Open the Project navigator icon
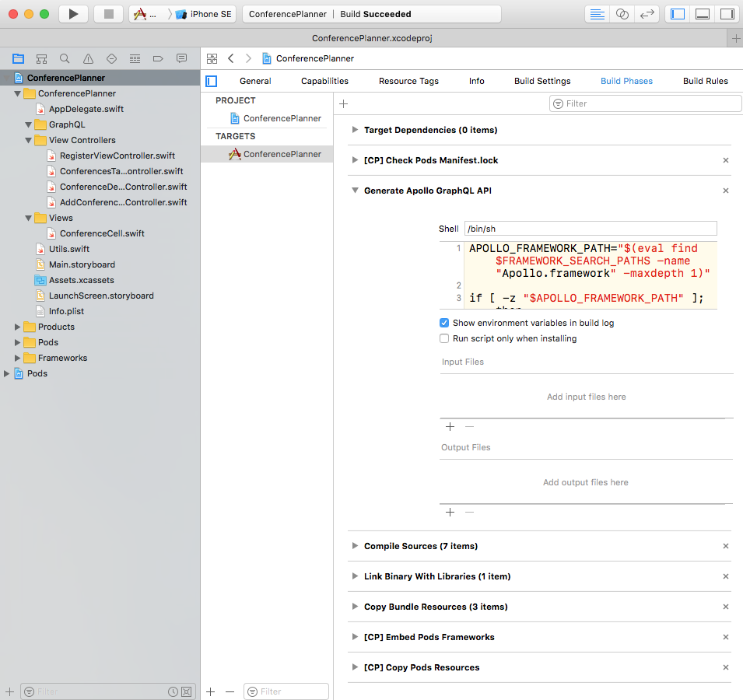This screenshot has width=743, height=700. tap(19, 59)
